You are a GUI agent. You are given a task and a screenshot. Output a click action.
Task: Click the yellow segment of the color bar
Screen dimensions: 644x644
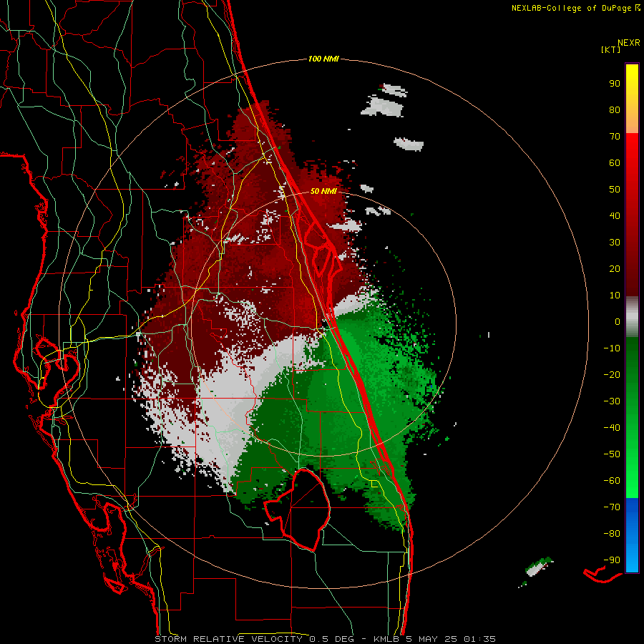(632, 99)
